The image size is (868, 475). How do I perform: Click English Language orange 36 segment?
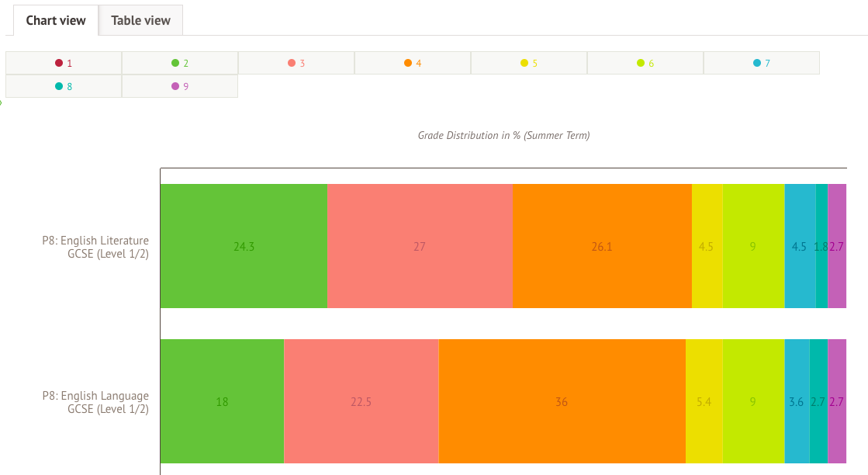point(562,401)
